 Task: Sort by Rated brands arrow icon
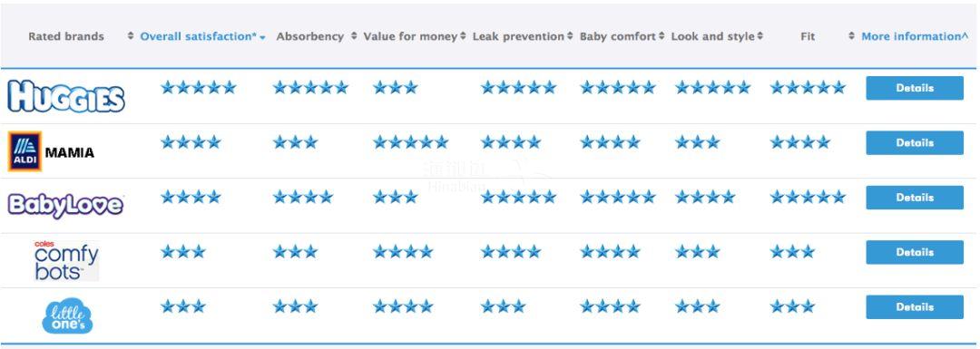pos(130,36)
